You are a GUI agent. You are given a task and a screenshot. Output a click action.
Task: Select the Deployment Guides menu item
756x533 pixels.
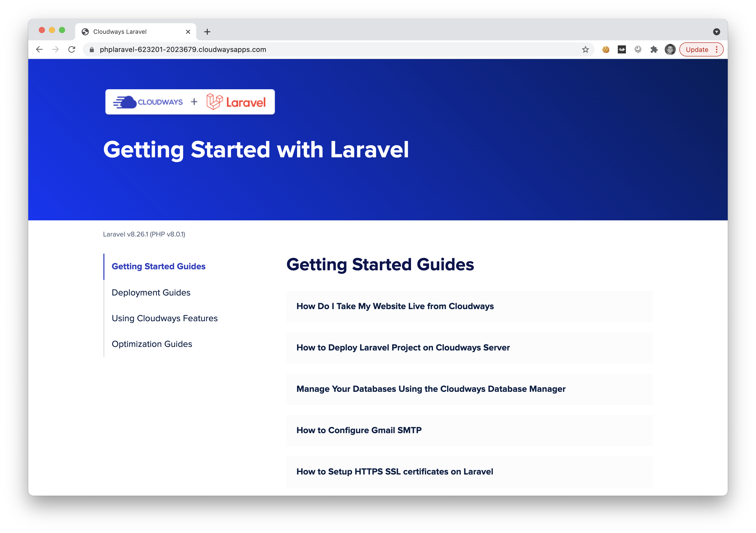coord(151,292)
